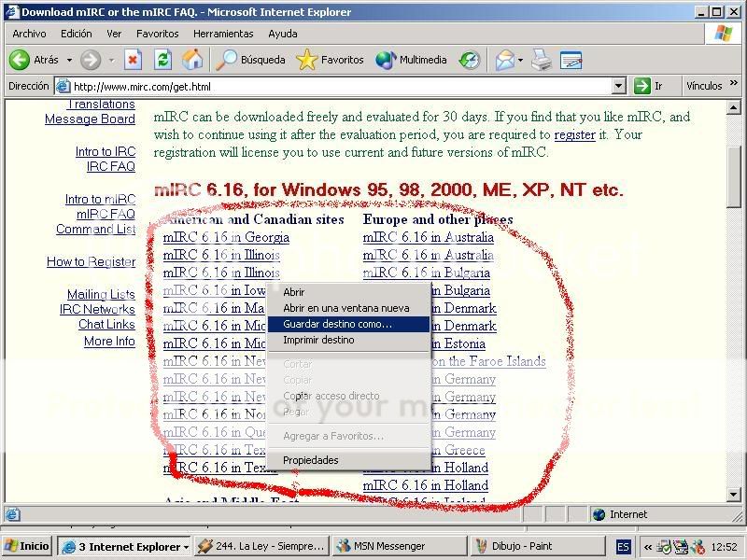The image size is (747, 560).
Task: Open Intro to IRC sidebar link
Action: [x=106, y=151]
